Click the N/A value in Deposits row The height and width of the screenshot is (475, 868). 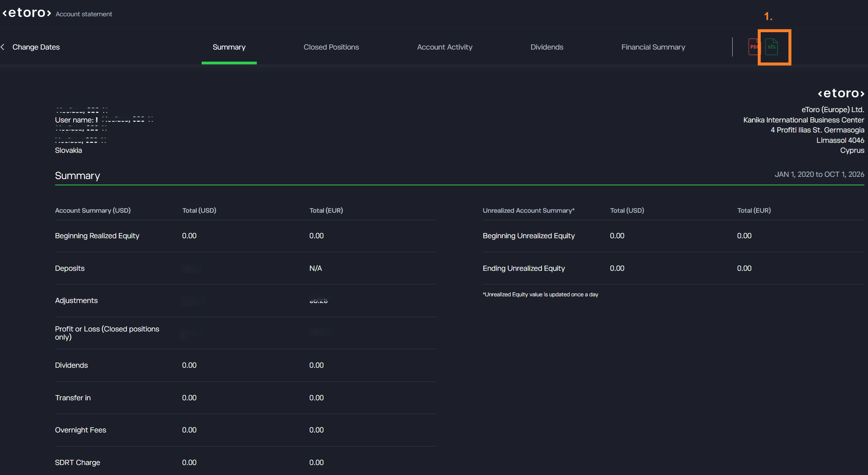(x=316, y=268)
